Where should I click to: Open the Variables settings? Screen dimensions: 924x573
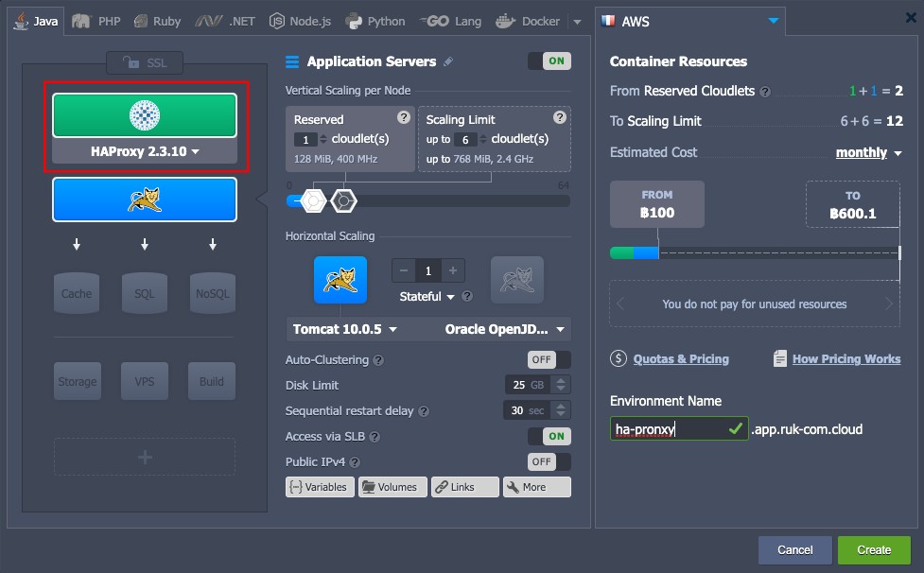pyautogui.click(x=320, y=487)
